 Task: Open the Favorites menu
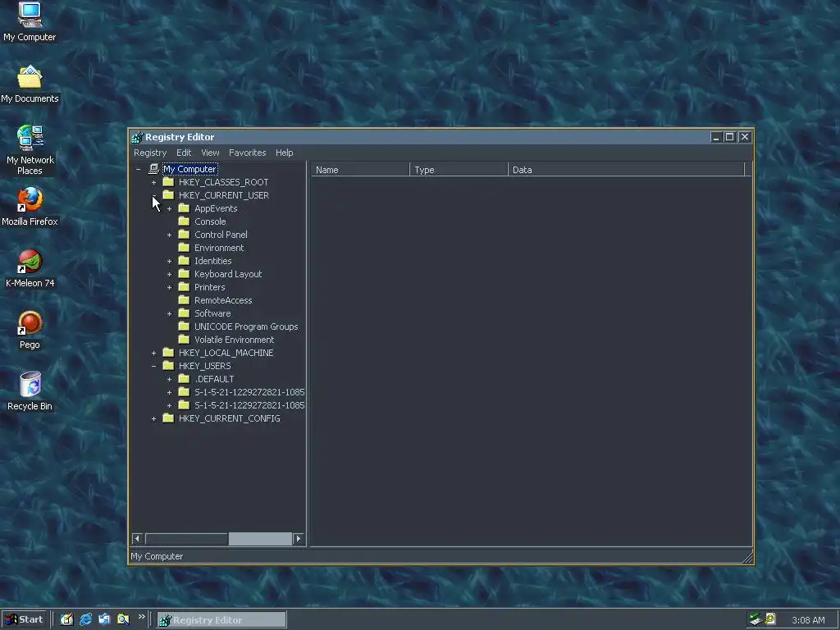(x=248, y=153)
